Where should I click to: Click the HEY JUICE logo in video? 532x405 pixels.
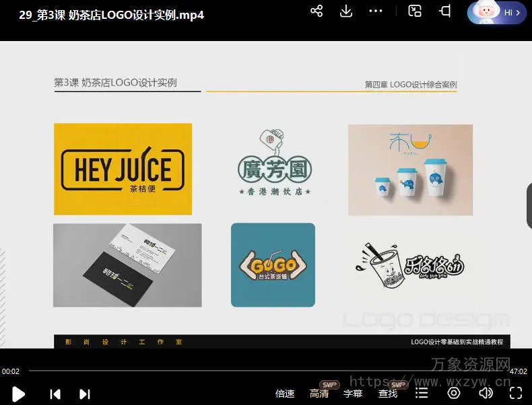tap(123, 169)
